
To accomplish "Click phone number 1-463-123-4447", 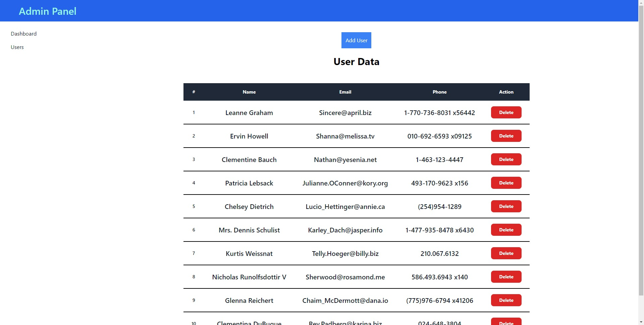I will coord(439,160).
